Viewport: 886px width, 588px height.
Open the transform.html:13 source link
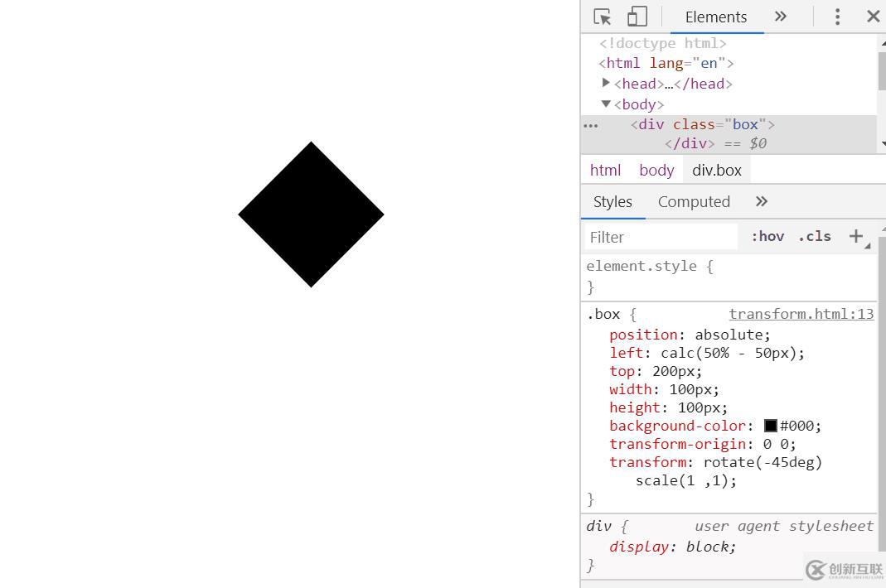pyautogui.click(x=801, y=314)
